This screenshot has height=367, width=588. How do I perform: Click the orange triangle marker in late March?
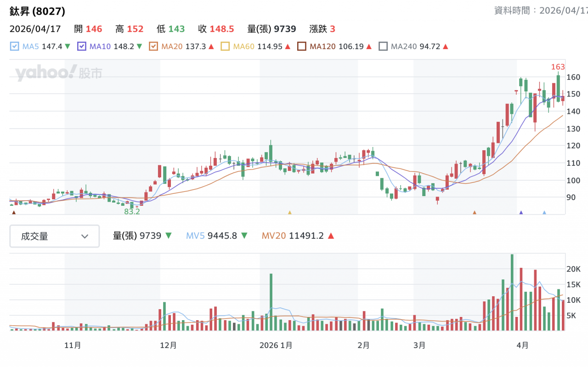475,213
